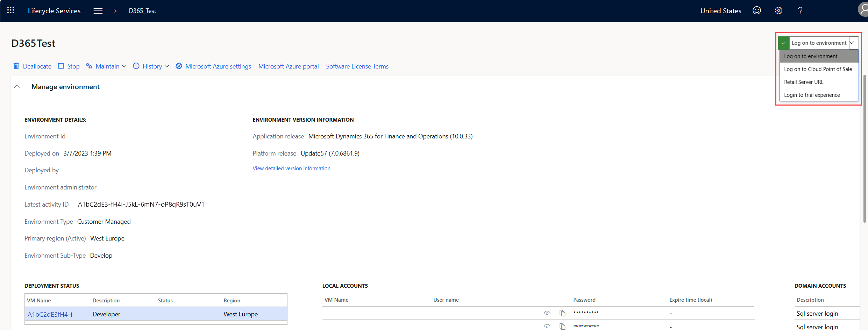Click the Password column header

(x=584, y=300)
